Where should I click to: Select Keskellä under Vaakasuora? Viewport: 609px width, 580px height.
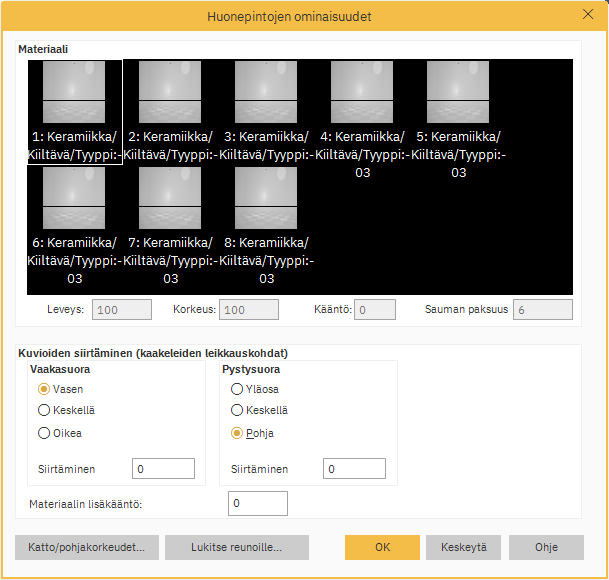click(x=44, y=410)
